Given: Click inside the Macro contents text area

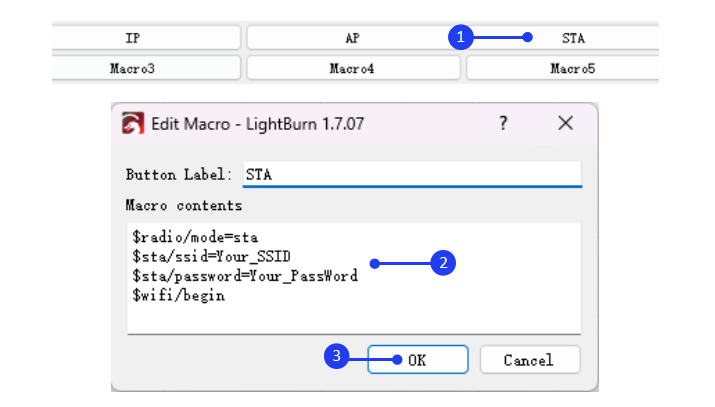Looking at the screenshot, I should pos(354,278).
